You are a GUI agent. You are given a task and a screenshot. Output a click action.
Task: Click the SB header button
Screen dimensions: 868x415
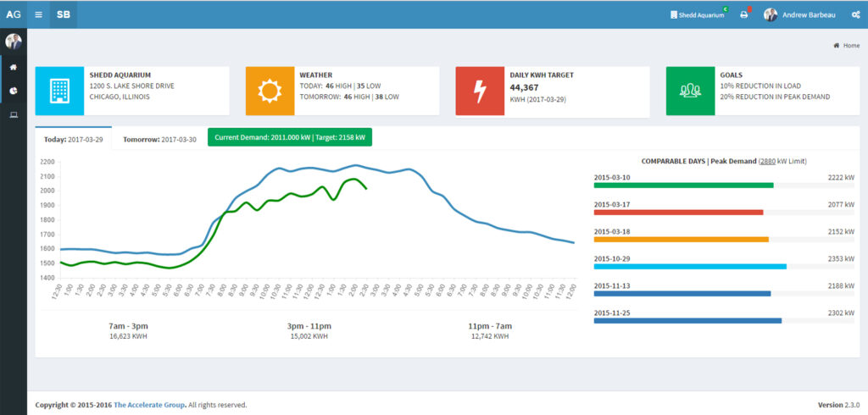[64, 14]
